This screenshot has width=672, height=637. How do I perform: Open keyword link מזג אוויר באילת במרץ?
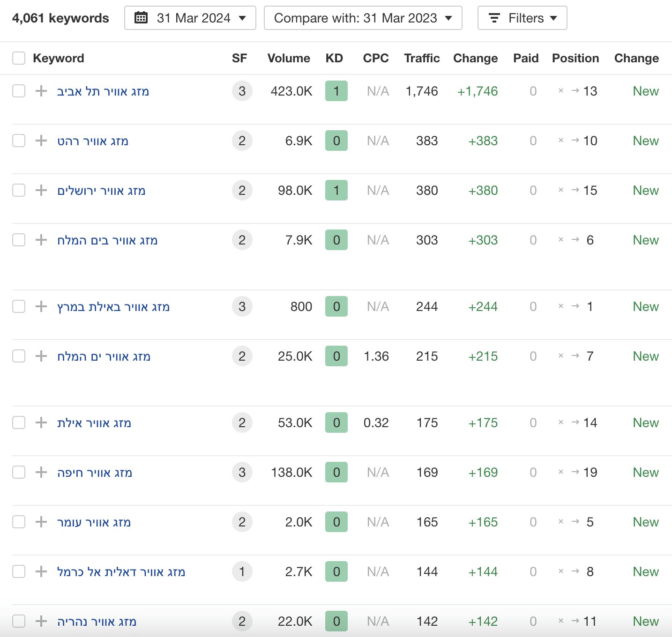click(x=113, y=307)
